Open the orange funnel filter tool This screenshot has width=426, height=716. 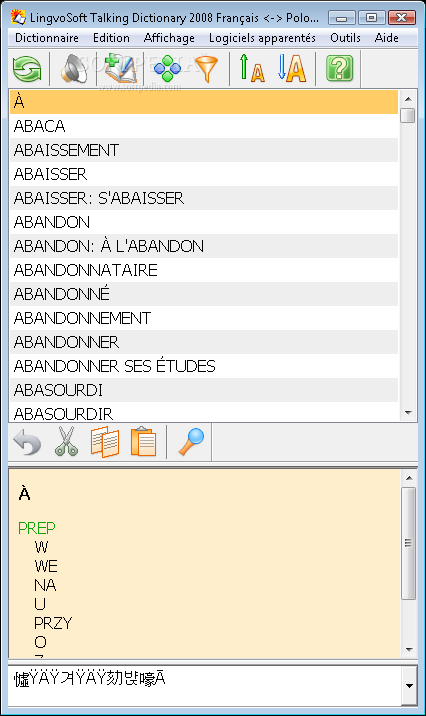pyautogui.click(x=206, y=69)
